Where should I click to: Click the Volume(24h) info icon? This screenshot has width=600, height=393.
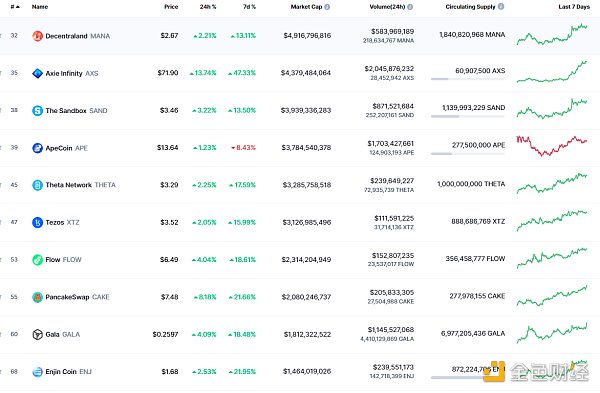(410, 7)
